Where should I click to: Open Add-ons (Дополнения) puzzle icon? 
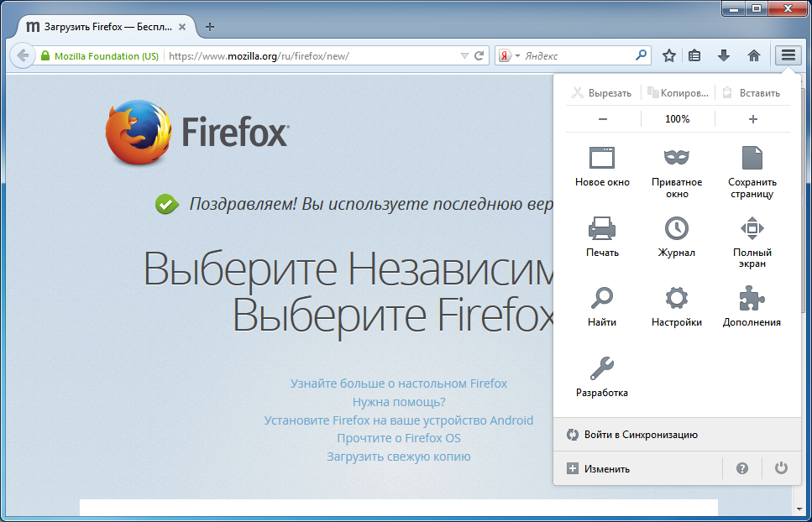coord(752,306)
